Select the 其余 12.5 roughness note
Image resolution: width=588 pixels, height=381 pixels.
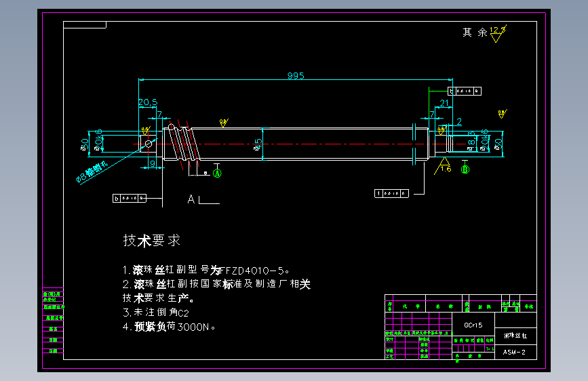tap(484, 33)
